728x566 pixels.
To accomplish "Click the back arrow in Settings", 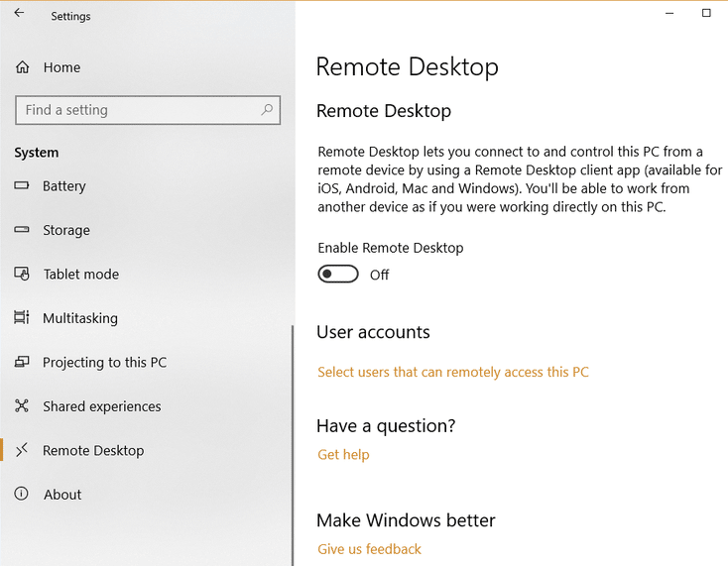I will tap(19, 13).
